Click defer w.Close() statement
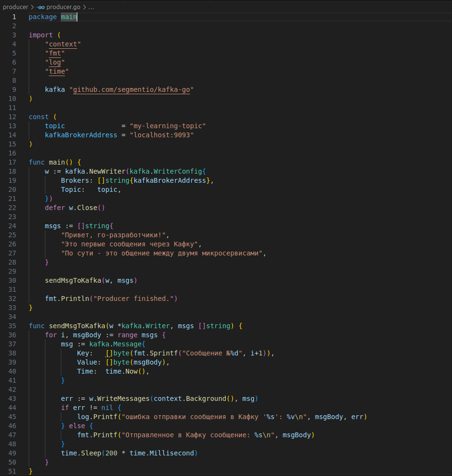 pos(75,208)
